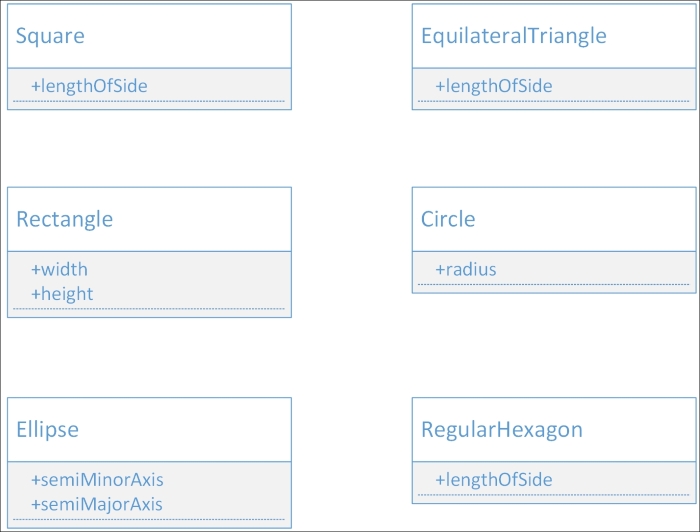Image resolution: width=700 pixels, height=532 pixels.
Task: Select dotted separator line in Ellipse class
Action: point(149,520)
